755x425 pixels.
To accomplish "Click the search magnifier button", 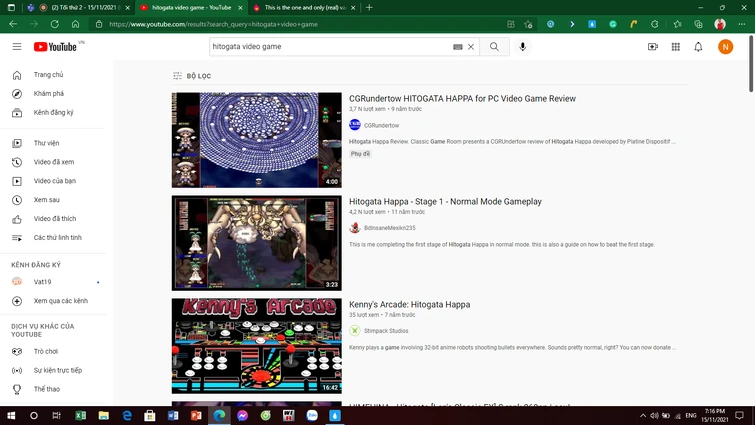I will point(494,47).
